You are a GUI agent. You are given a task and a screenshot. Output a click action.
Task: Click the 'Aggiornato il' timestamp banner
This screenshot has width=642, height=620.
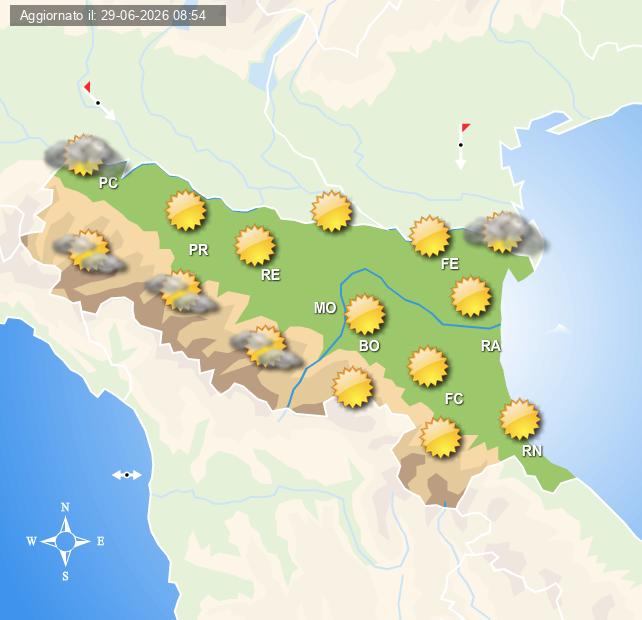118,16
